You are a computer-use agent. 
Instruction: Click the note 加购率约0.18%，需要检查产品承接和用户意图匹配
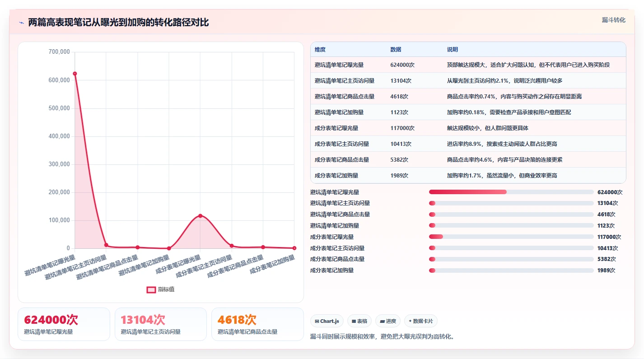coord(509,112)
